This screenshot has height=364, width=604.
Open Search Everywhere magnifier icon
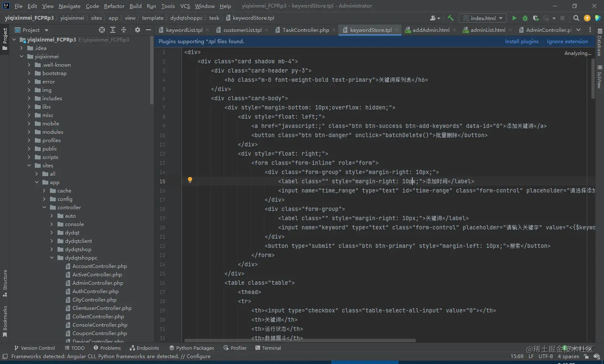576,18
